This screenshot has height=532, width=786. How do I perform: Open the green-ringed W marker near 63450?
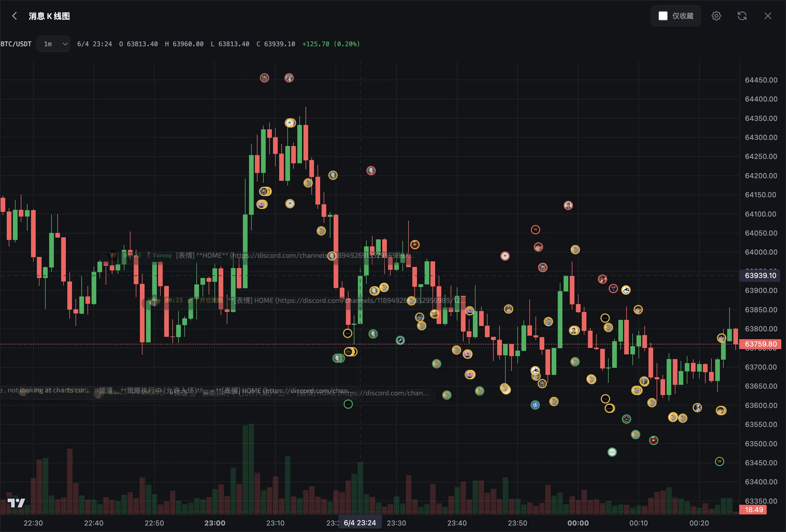[x=719, y=461]
